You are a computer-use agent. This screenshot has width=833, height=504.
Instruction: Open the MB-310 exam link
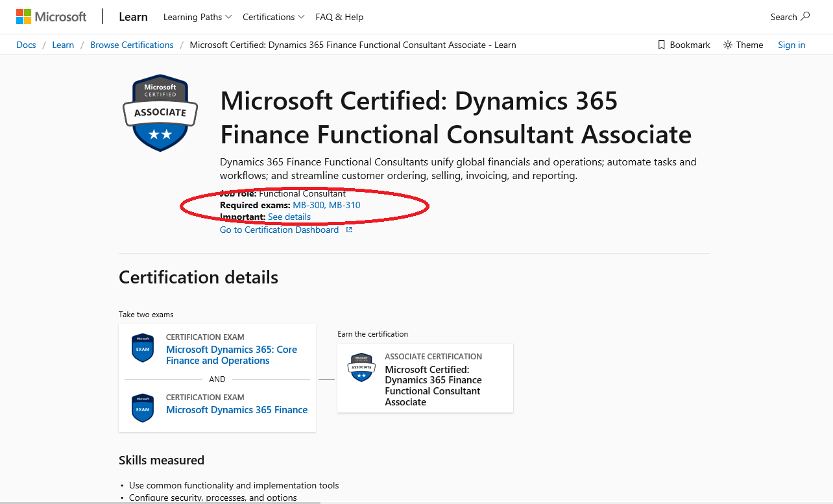click(x=344, y=205)
